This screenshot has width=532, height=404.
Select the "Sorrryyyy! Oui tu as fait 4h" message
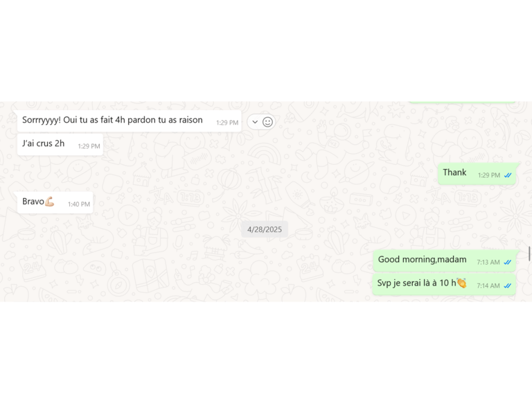click(x=130, y=121)
